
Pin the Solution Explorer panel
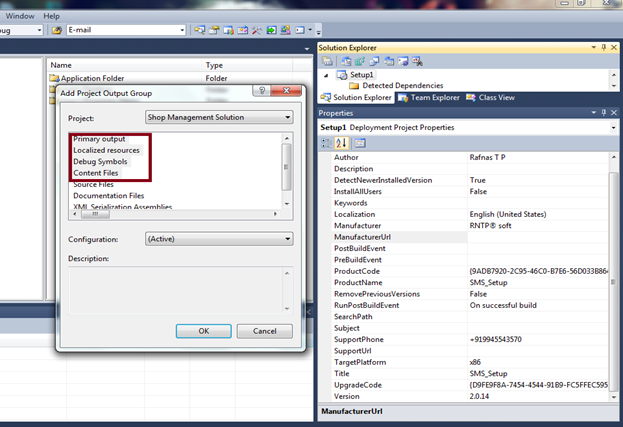[604, 47]
